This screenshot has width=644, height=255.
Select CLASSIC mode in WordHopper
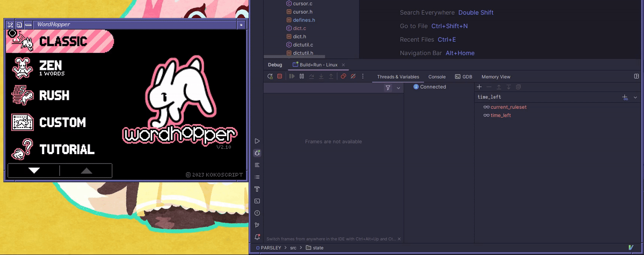click(x=60, y=42)
